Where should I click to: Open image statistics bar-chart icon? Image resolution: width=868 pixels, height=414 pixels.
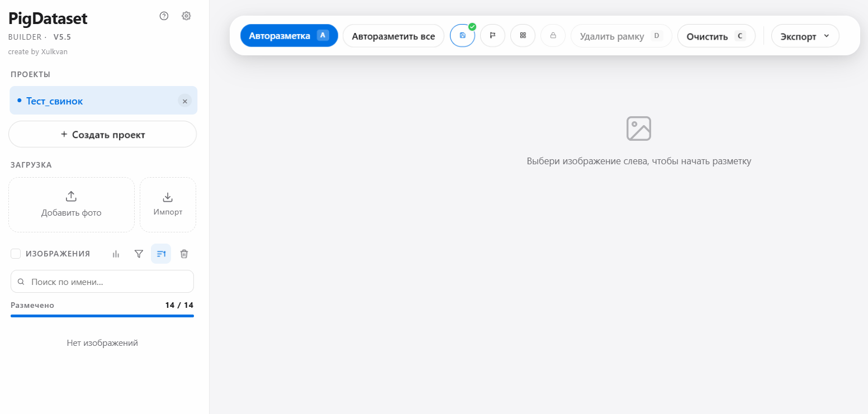click(116, 254)
